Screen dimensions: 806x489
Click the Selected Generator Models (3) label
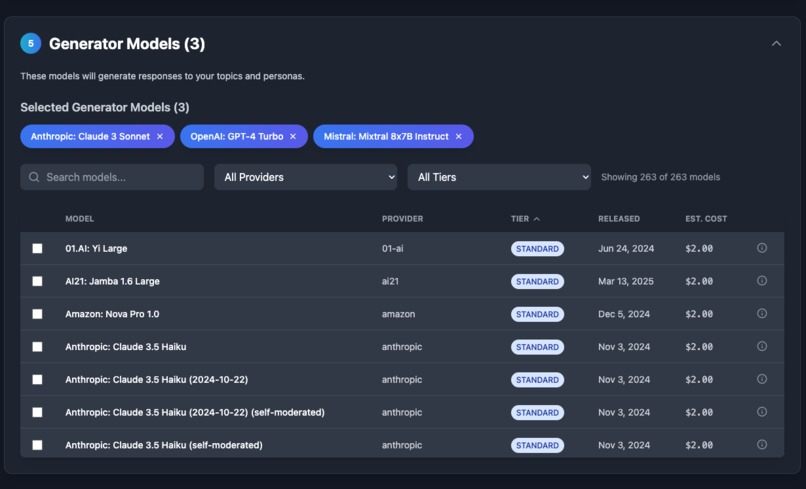105,107
